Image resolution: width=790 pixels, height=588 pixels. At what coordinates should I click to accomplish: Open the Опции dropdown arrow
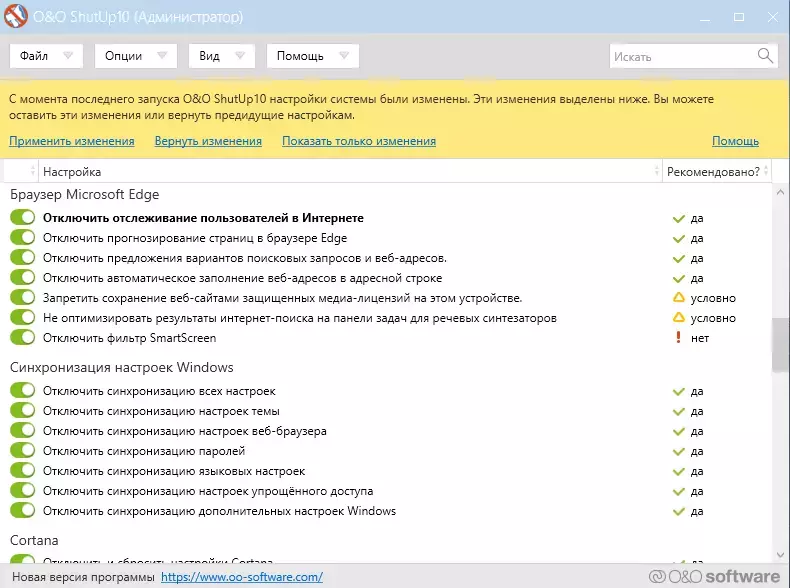point(162,55)
